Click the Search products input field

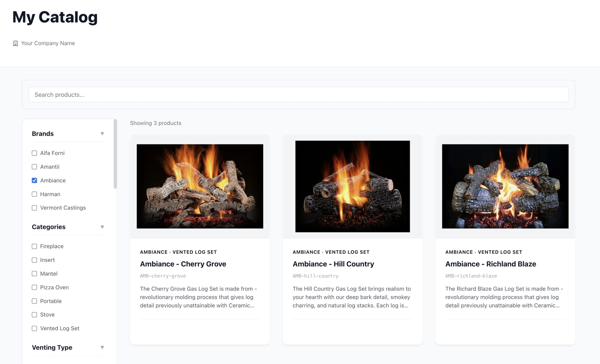point(298,95)
